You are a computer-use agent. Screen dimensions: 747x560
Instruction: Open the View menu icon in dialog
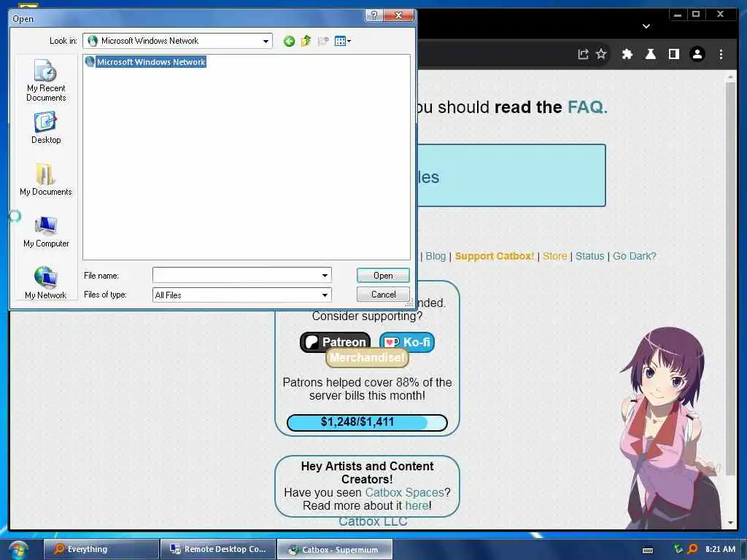(x=343, y=42)
